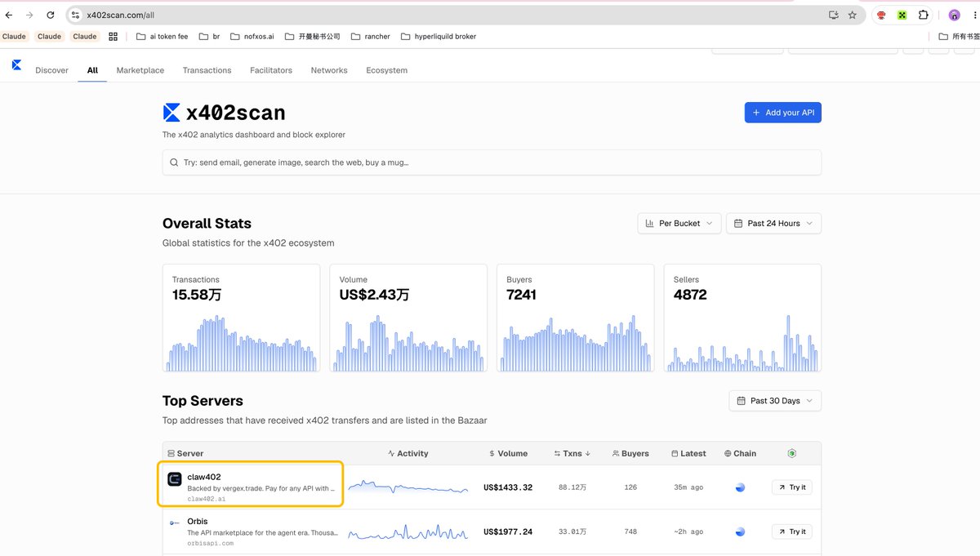Click the Orbis activity sparkline
The height and width of the screenshot is (556, 980).
point(408,532)
